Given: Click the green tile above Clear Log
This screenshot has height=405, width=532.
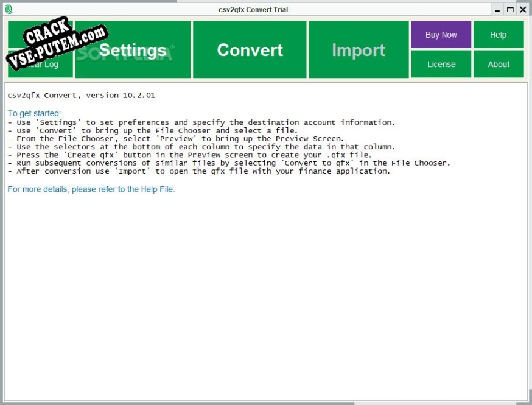Looking at the screenshot, I should (x=40, y=35).
